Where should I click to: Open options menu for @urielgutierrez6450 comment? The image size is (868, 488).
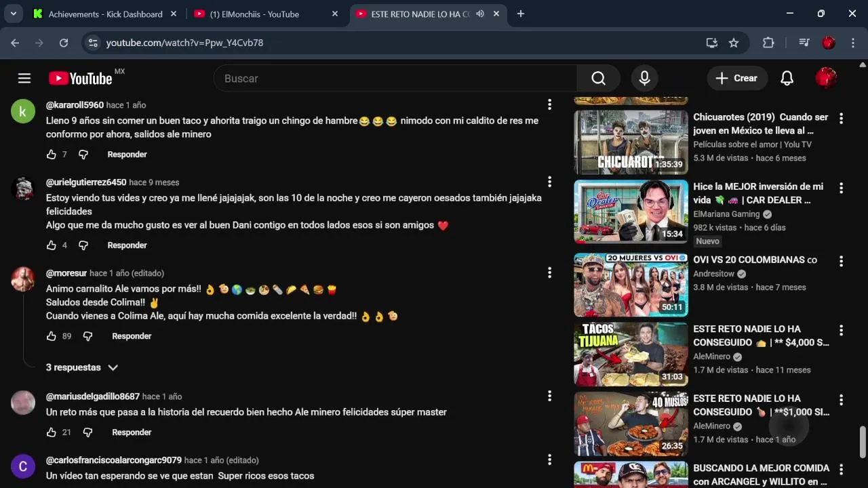pyautogui.click(x=549, y=182)
